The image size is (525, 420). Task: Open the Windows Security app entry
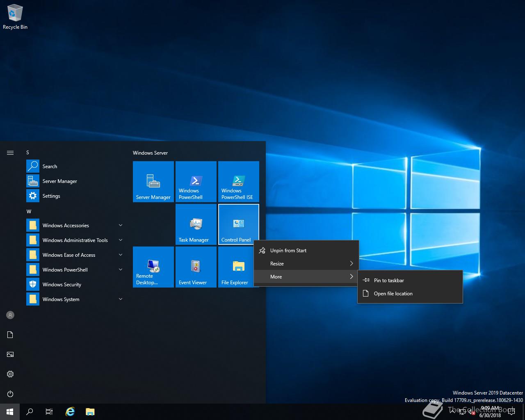pyautogui.click(x=75, y=284)
